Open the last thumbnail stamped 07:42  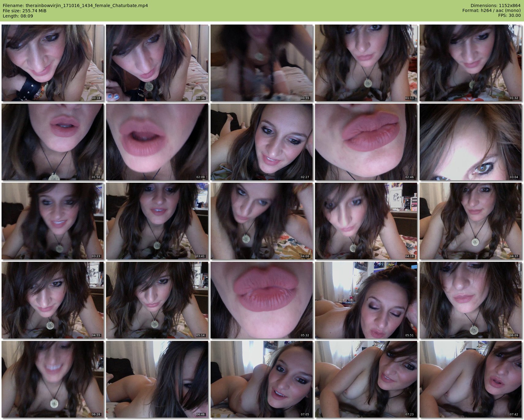[471, 379]
